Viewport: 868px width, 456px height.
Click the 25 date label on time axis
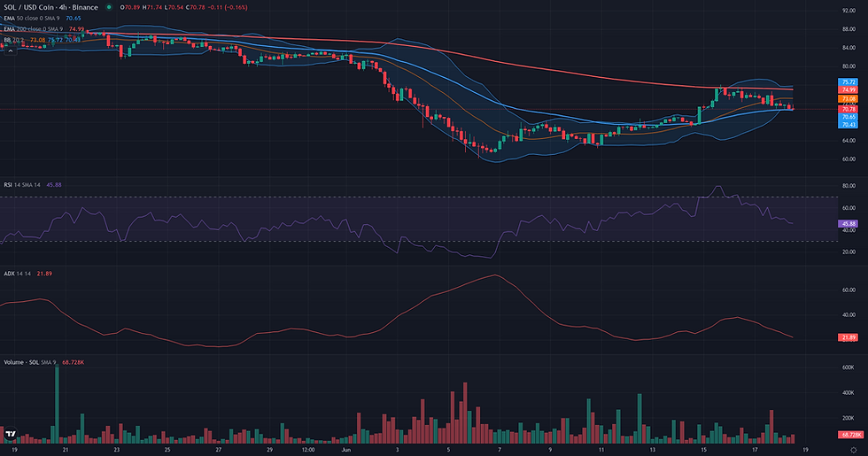pyautogui.click(x=167, y=450)
